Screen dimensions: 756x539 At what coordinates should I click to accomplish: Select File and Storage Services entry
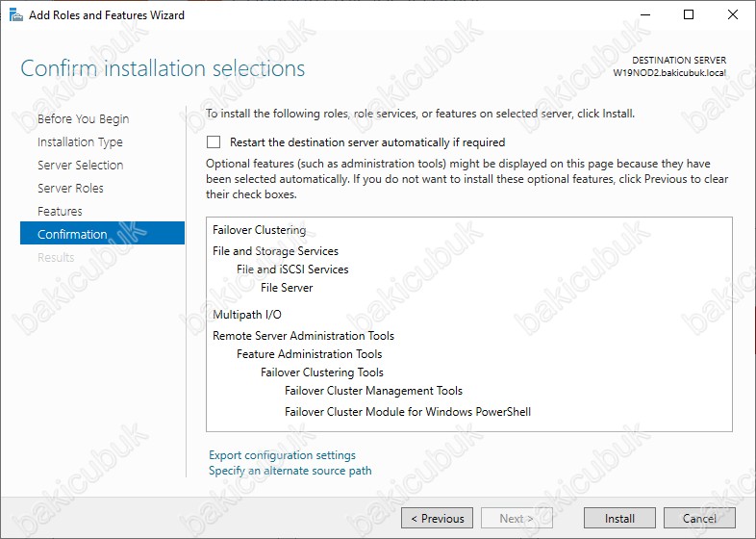(x=275, y=251)
